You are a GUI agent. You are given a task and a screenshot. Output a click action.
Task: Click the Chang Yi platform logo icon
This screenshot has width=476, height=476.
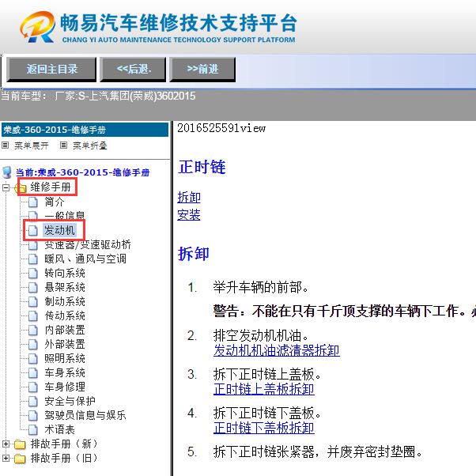pyautogui.click(x=38, y=27)
